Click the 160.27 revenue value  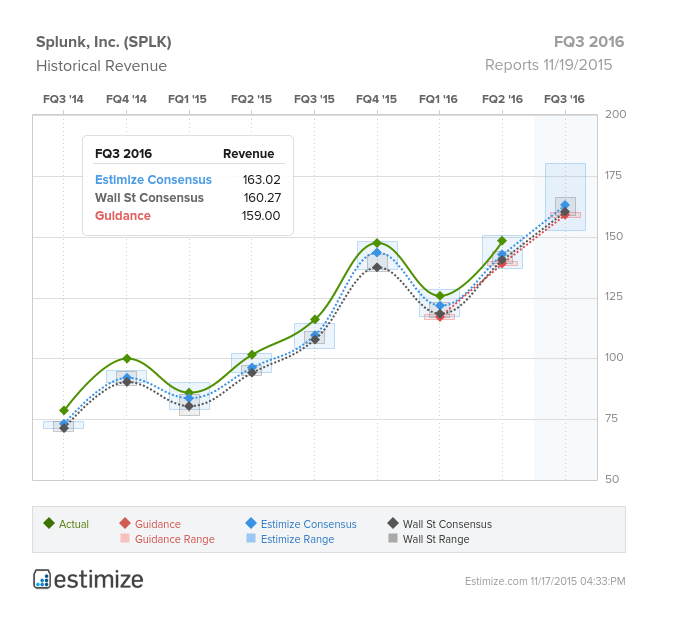coord(262,198)
